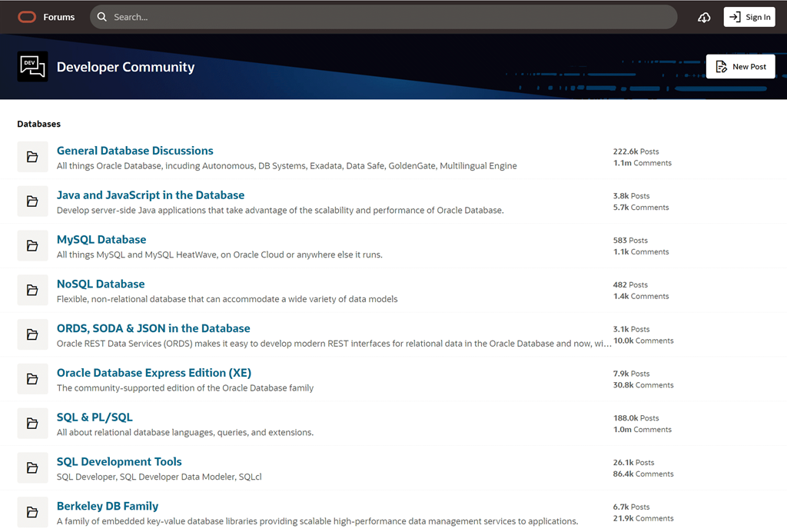The width and height of the screenshot is (787, 532).
Task: Open Oracle Database Express Edition (XE) category
Action: tap(154, 373)
